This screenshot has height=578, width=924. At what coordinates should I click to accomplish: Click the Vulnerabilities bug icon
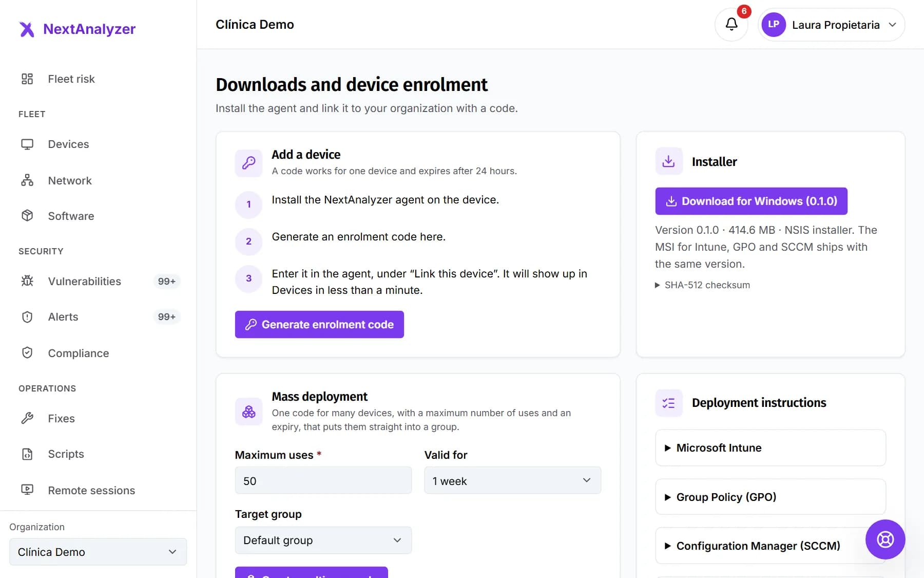(x=27, y=281)
